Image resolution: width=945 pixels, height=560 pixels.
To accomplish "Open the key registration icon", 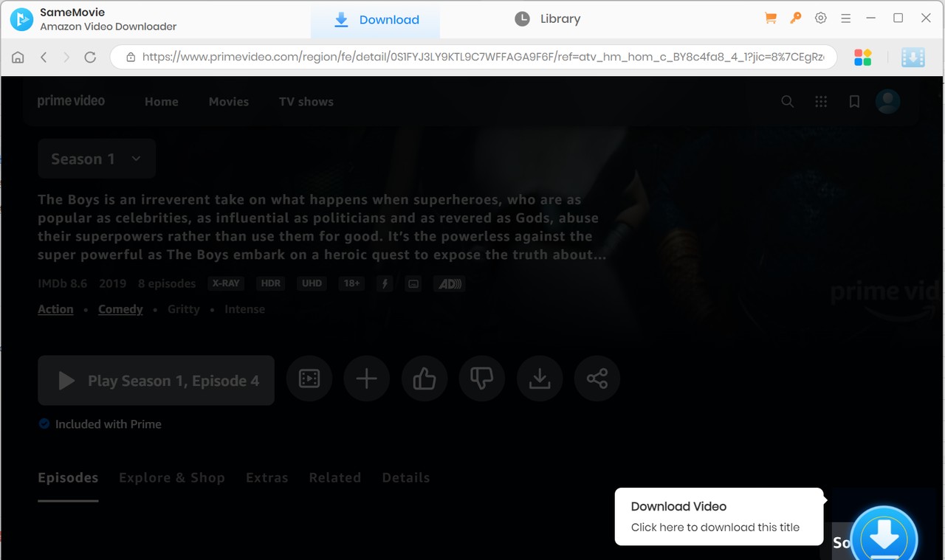I will pos(795,18).
